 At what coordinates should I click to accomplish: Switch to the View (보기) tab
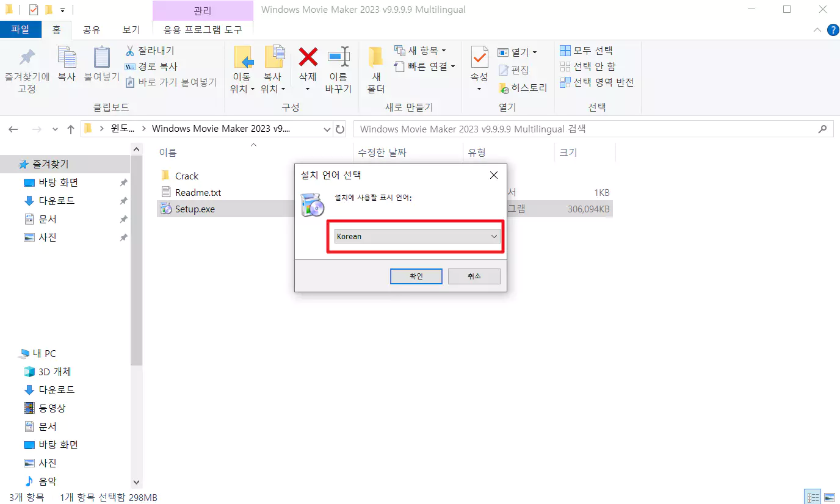(131, 29)
